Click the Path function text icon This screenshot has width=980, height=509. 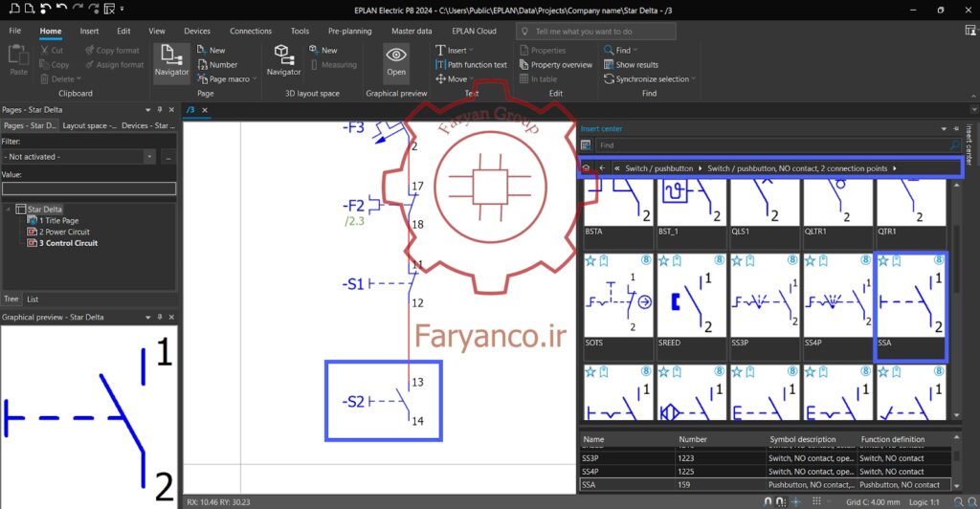(440, 64)
